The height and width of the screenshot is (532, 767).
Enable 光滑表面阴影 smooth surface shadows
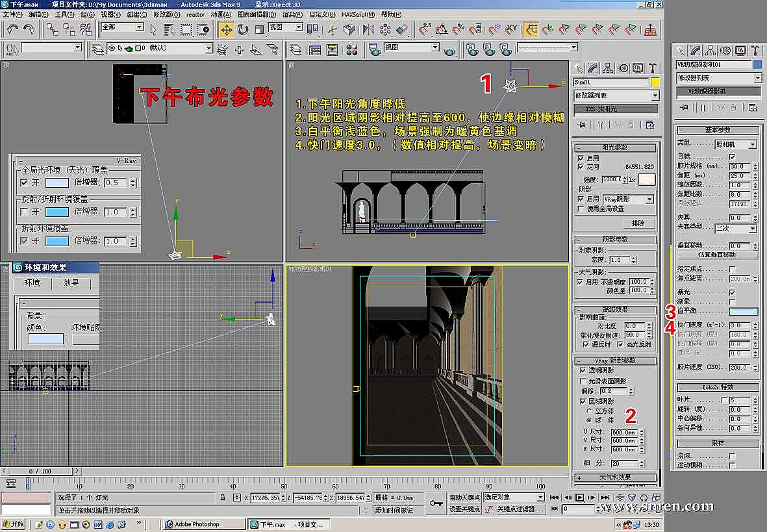click(583, 381)
